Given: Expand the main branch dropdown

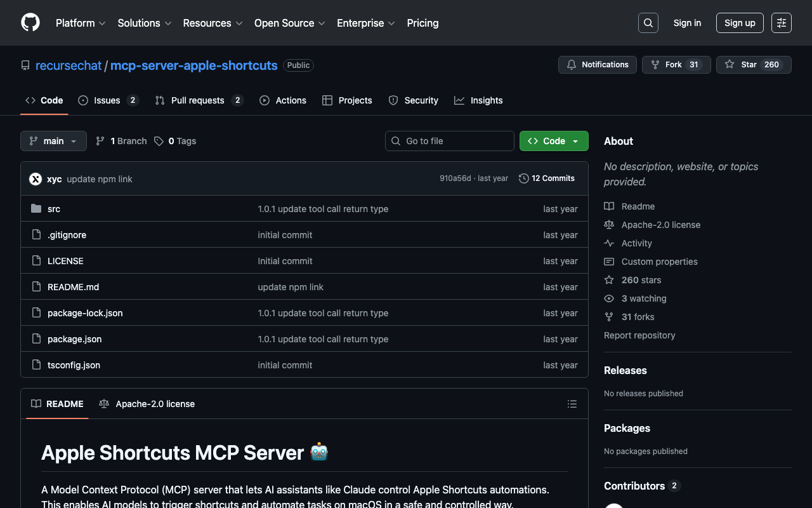Looking at the screenshot, I should tap(53, 141).
